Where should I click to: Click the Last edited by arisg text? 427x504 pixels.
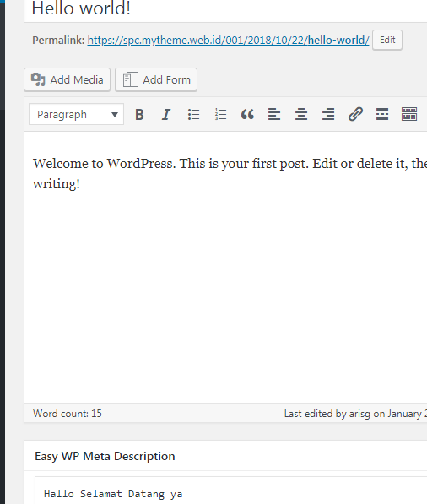(x=355, y=414)
